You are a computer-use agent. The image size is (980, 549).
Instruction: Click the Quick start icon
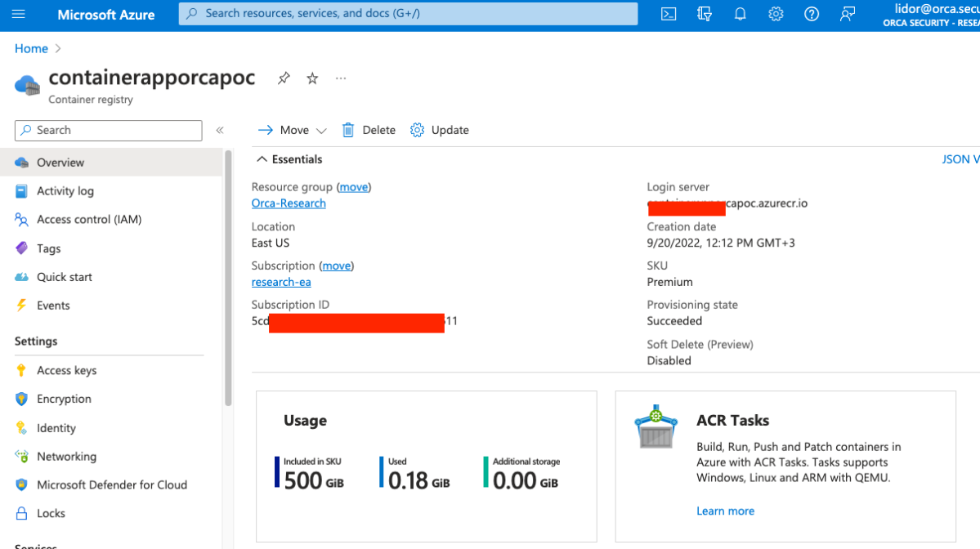21,277
